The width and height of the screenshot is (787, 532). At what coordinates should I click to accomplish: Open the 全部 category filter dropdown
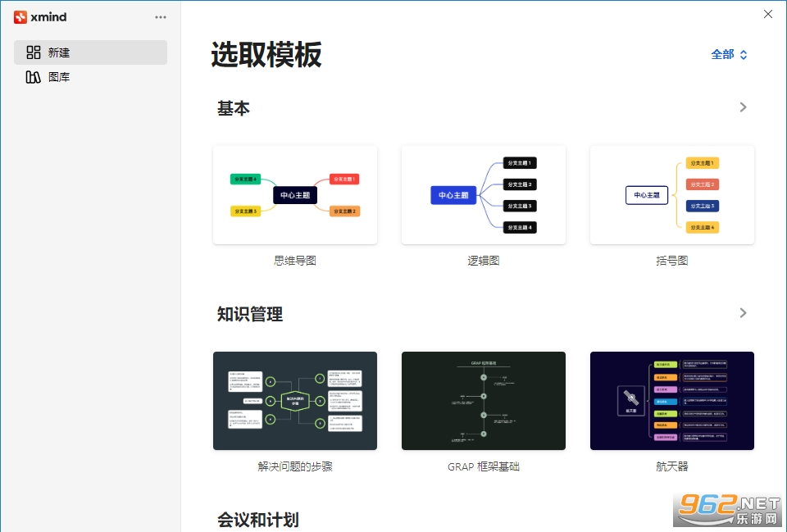pos(730,54)
